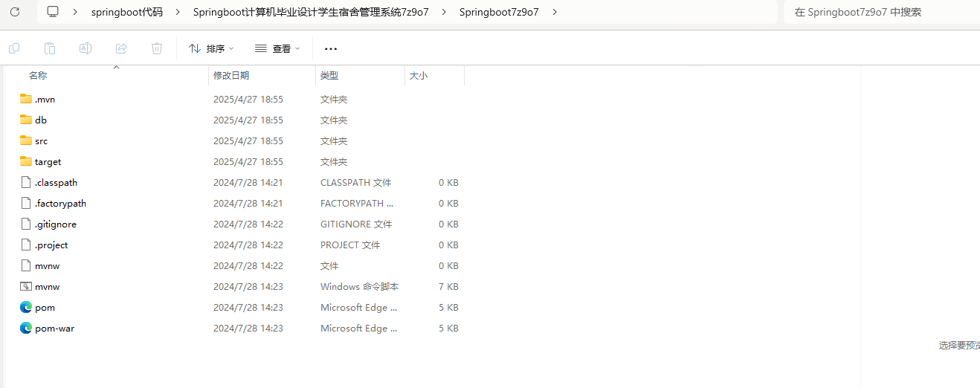
Task: Select the target folder name
Action: point(48,161)
